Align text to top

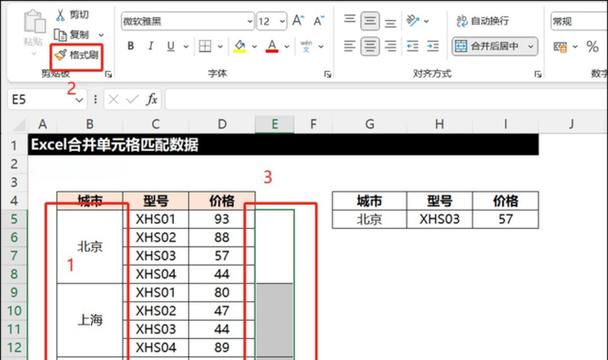coord(350,19)
